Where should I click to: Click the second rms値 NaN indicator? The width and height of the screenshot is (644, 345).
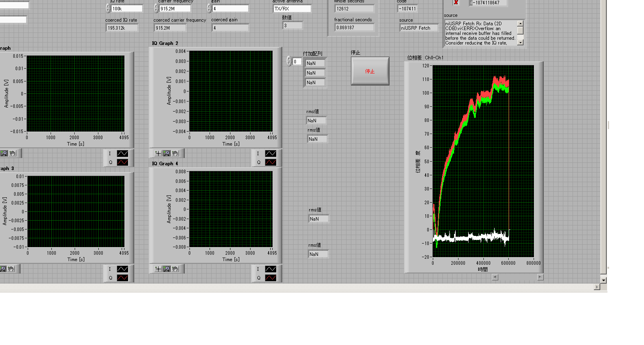318,139
